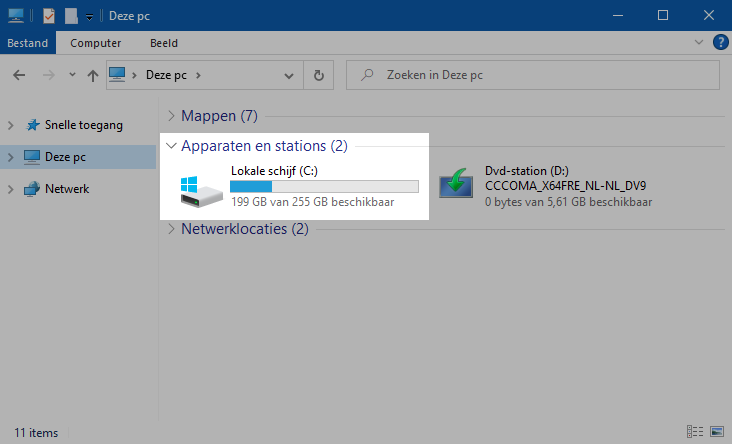Open the Bestand menu tab

[x=28, y=43]
